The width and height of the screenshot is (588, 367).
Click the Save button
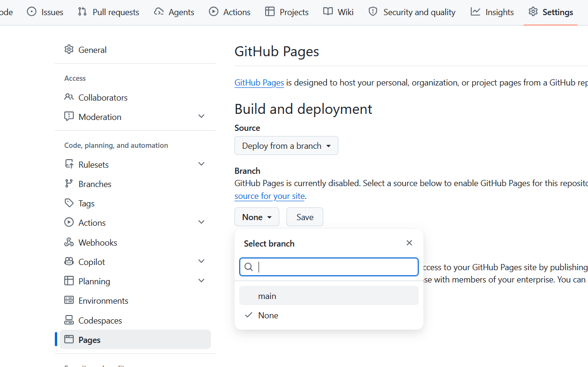pyautogui.click(x=305, y=217)
